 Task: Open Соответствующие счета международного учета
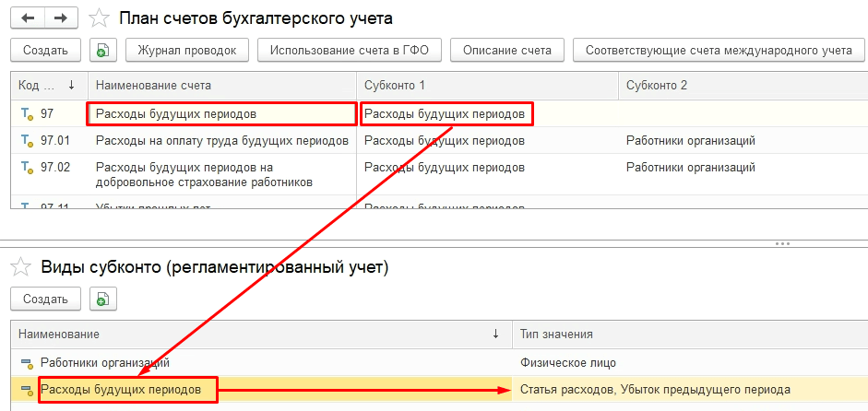(719, 51)
